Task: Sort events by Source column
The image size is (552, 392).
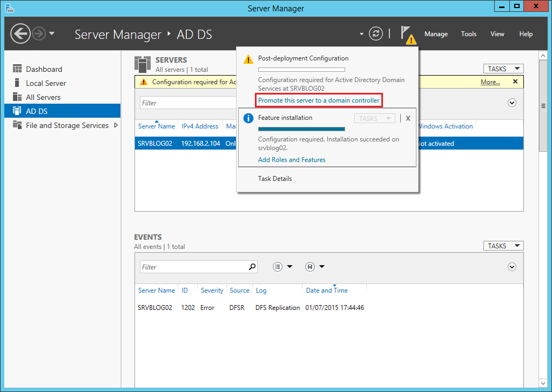Action: tap(239, 290)
